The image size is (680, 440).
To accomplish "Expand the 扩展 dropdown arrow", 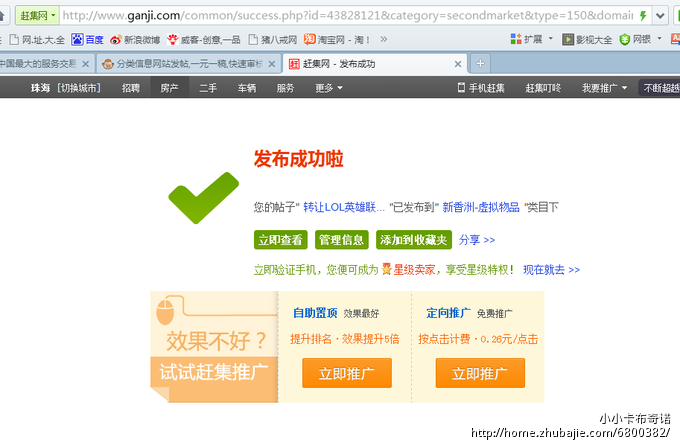I will pyautogui.click(x=551, y=39).
